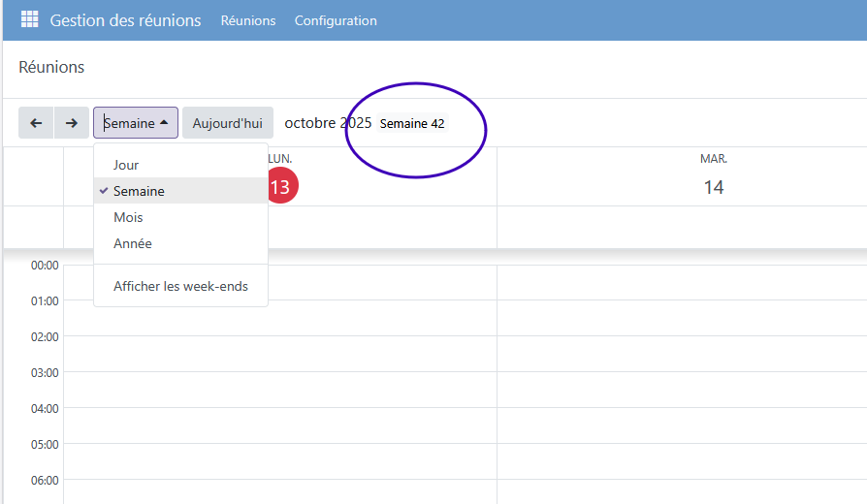
Task: Go to the next week with right arrow
Action: click(x=71, y=123)
